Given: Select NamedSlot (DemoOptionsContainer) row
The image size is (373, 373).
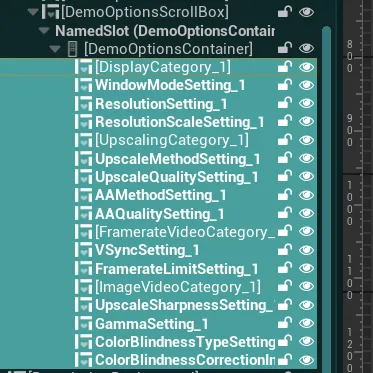Looking at the screenshot, I should click(165, 31).
